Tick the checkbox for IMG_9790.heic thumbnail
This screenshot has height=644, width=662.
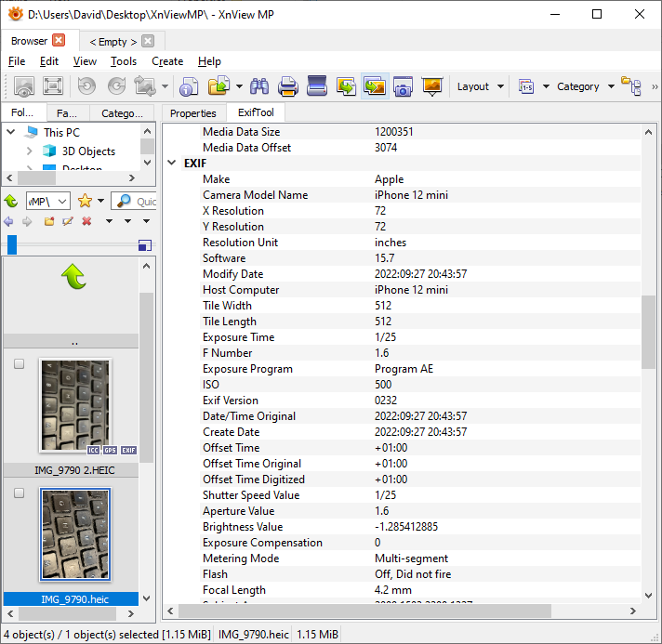pos(19,493)
